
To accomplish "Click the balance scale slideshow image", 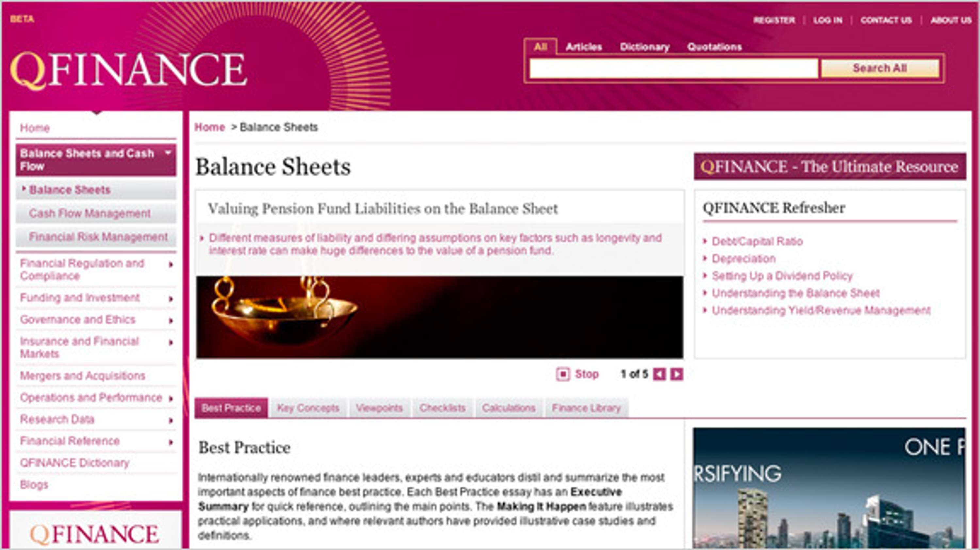I will click(x=440, y=317).
